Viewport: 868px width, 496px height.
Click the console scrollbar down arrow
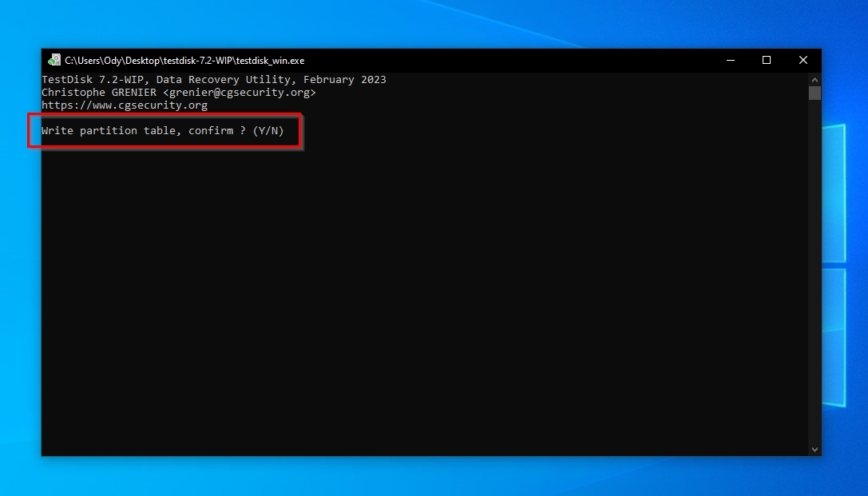click(814, 450)
